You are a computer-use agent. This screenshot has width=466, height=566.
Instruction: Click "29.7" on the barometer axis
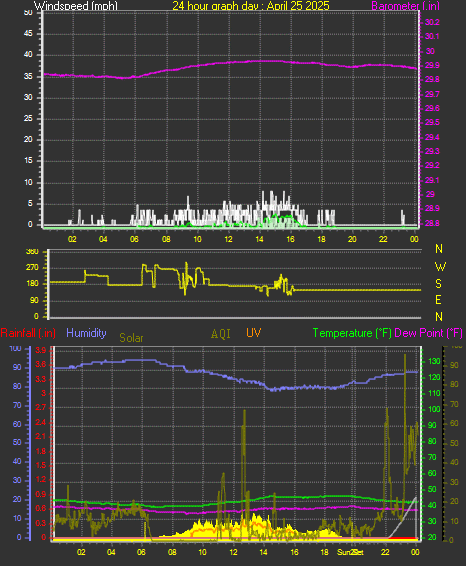tap(432, 94)
